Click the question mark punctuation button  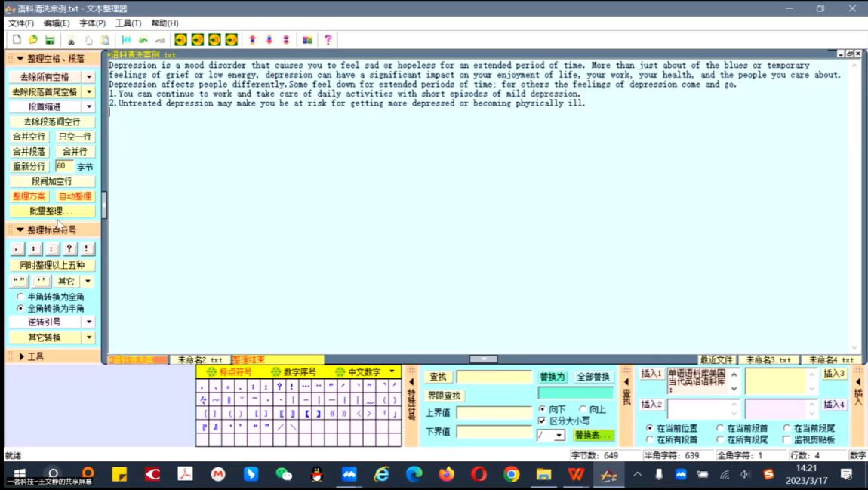pos(69,248)
